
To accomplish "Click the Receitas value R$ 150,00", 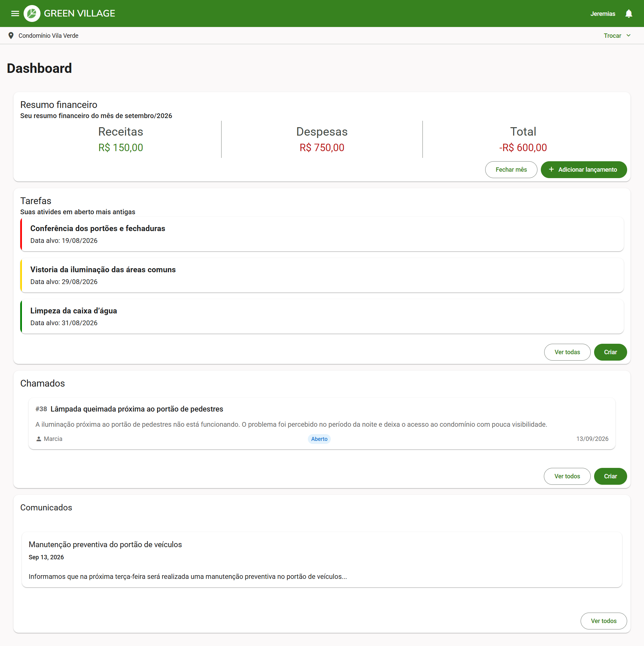I will click(x=121, y=147).
